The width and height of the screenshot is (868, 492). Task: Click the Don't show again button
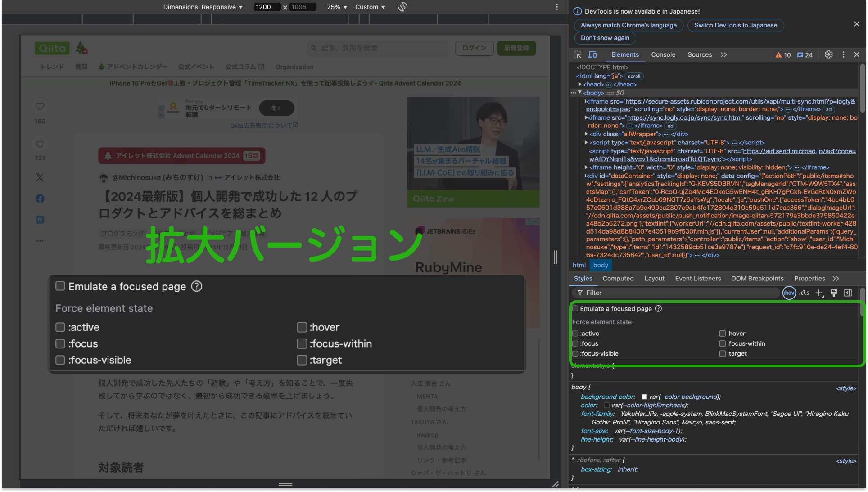(x=605, y=38)
